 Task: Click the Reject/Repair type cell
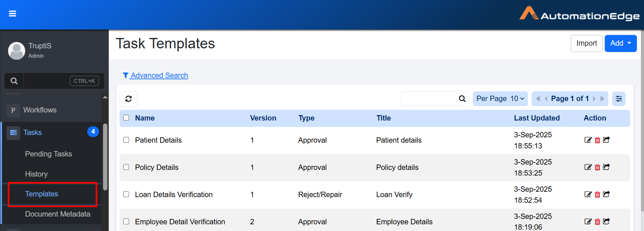pos(320,195)
